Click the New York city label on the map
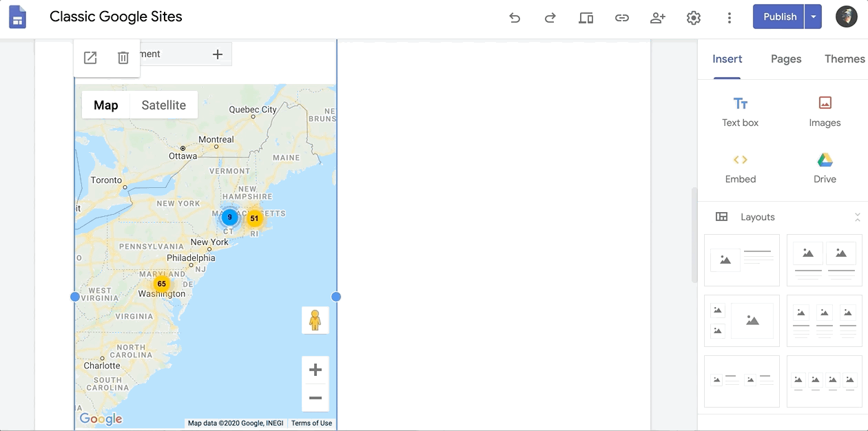This screenshot has height=431, width=868. (209, 242)
